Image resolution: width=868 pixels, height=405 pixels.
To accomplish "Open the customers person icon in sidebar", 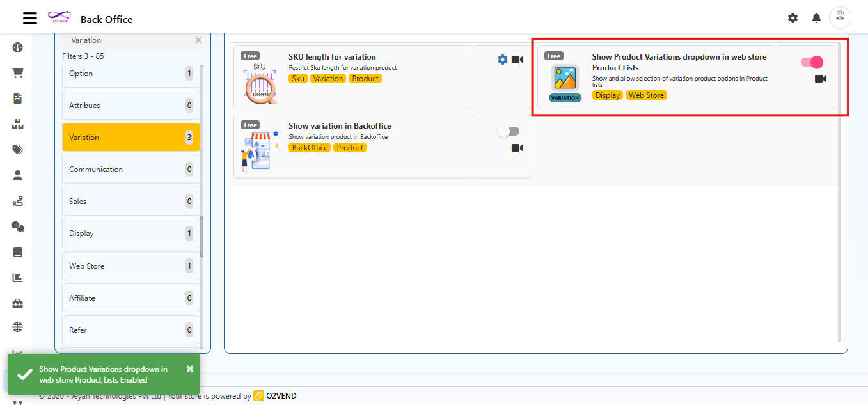I will click(17, 175).
